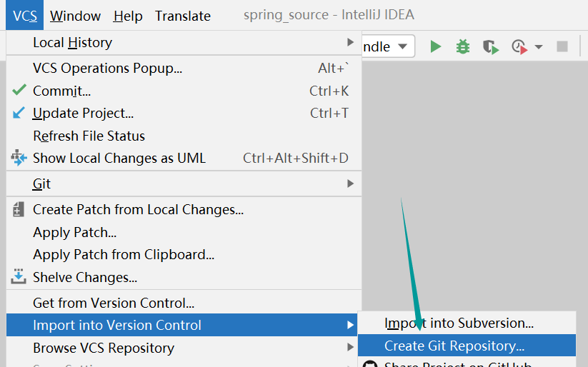Select Apply Patch from Clipboard
This screenshot has width=588, height=367.
click(x=184, y=255)
